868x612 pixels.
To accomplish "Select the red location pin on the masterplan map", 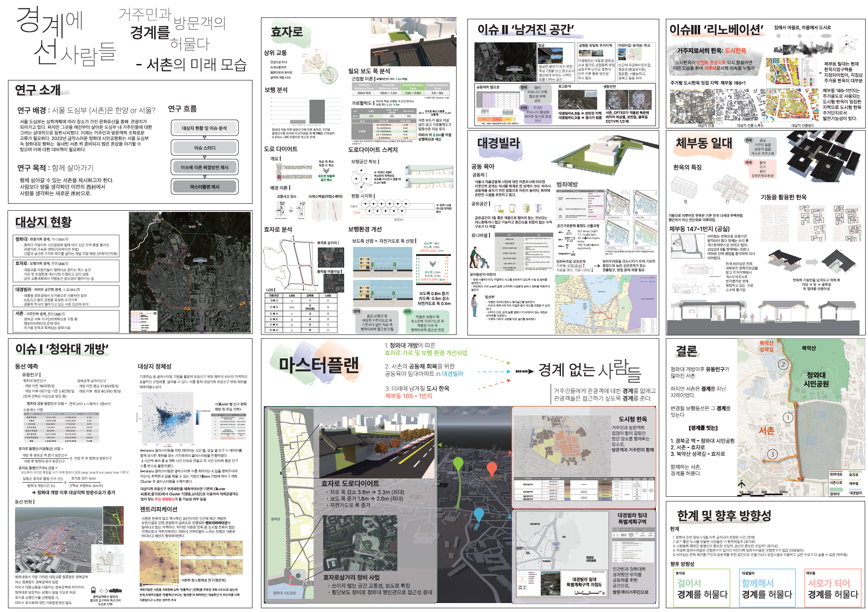I will pos(492,468).
